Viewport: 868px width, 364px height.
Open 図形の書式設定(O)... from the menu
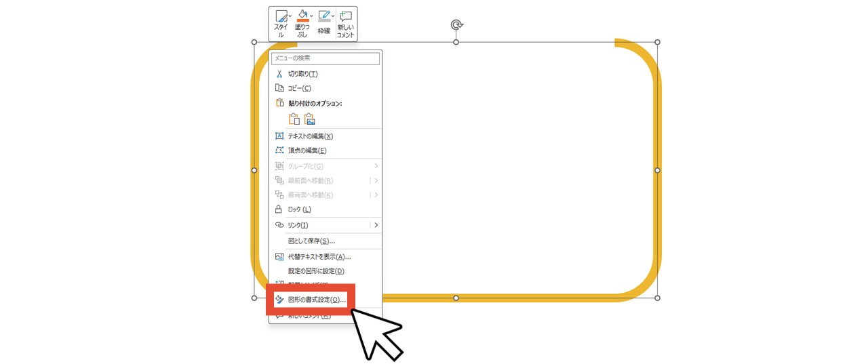click(x=316, y=300)
